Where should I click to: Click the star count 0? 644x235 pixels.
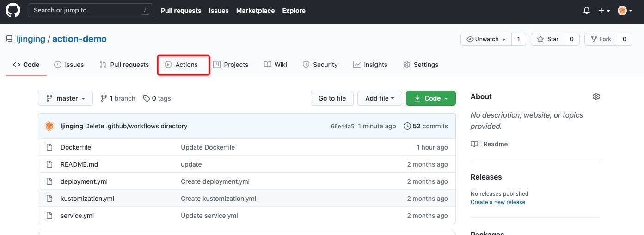click(572, 39)
